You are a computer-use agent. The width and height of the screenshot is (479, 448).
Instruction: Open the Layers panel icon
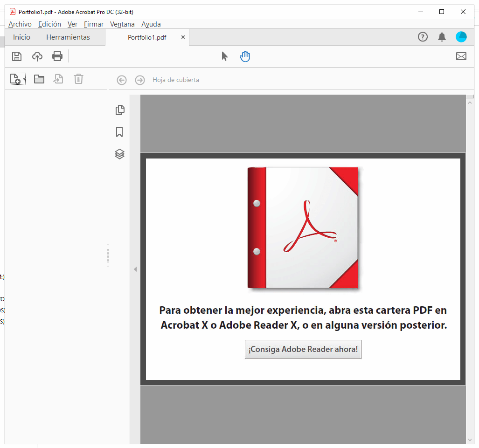coord(119,154)
